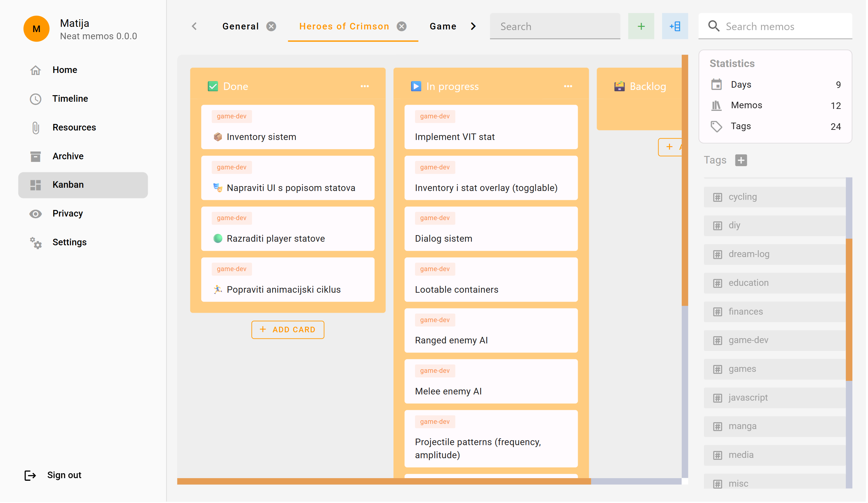Viewport: 868px width, 503px height.
Task: Click the Matija avatar circle
Action: [37, 28]
